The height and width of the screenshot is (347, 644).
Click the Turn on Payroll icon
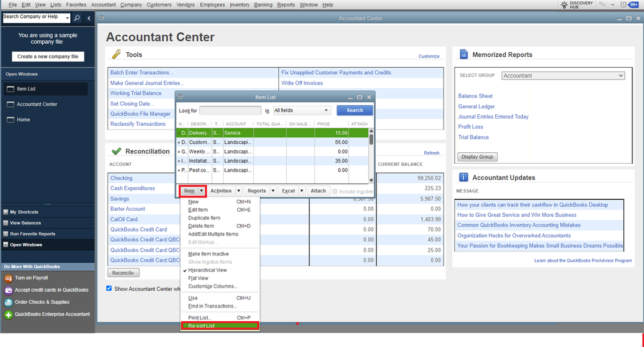[8, 279]
